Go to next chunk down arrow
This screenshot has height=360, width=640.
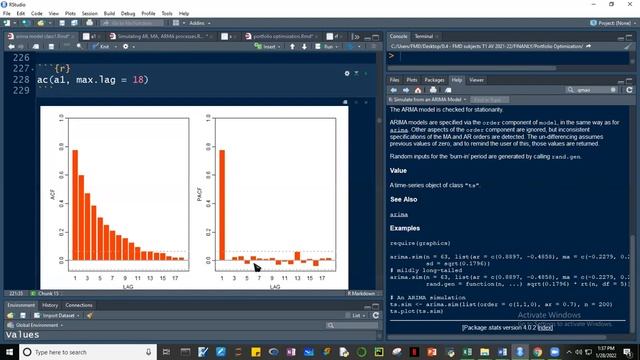[304, 47]
